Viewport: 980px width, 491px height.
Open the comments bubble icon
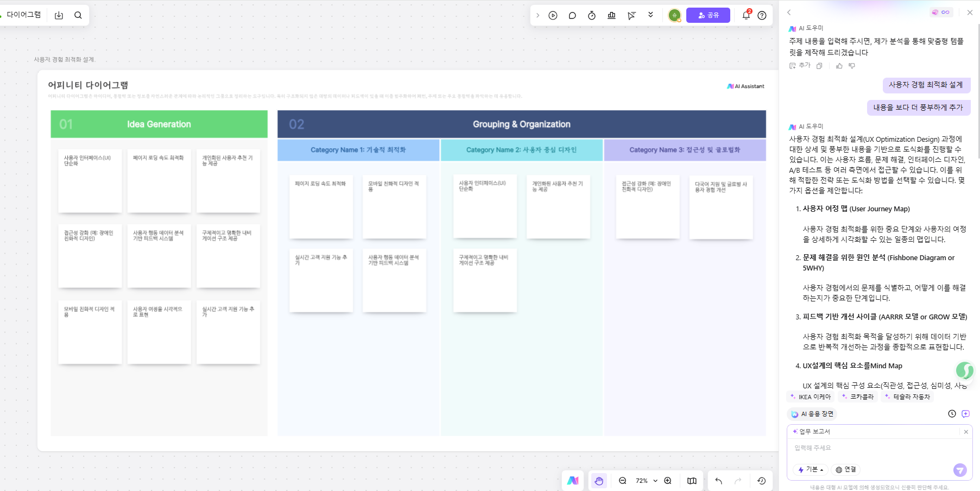[572, 15]
